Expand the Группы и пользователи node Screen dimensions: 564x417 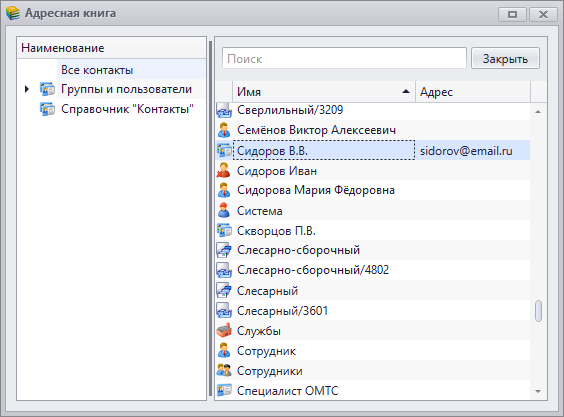[x=27, y=89]
